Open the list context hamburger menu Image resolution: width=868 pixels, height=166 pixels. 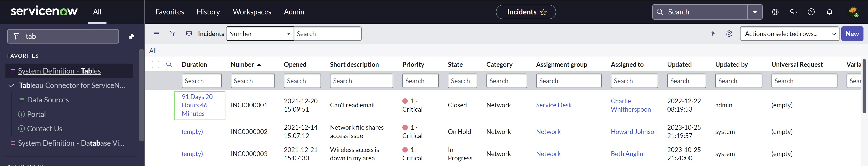pos(156,34)
